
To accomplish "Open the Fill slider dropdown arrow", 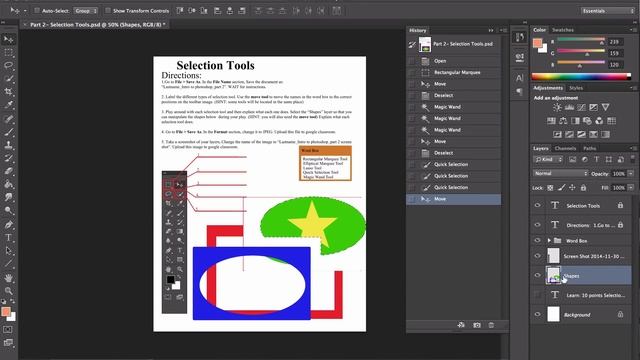I will point(631,188).
